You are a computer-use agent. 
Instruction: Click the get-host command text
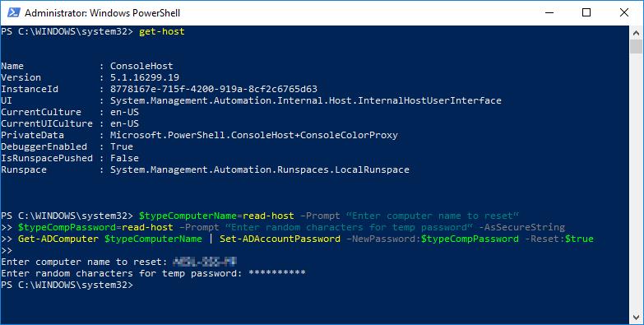[x=162, y=31]
